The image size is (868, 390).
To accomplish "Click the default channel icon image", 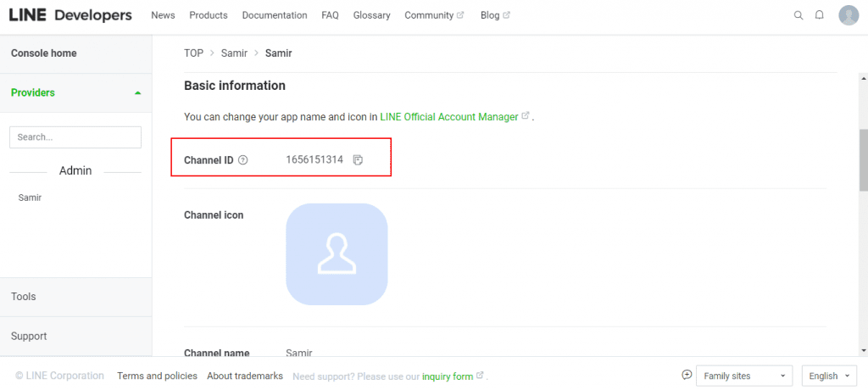I will click(337, 254).
